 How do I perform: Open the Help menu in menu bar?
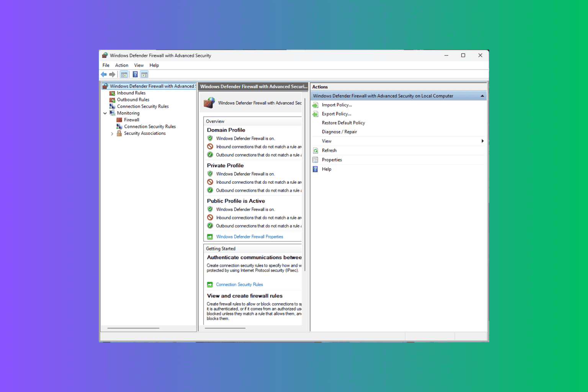click(x=154, y=65)
